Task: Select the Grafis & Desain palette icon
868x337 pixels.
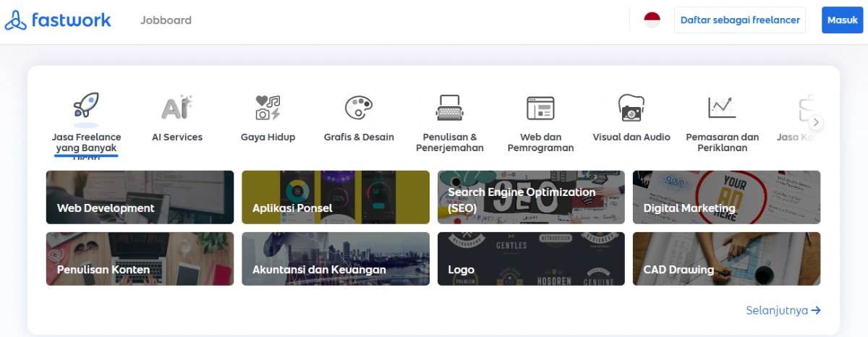Action: [x=359, y=108]
